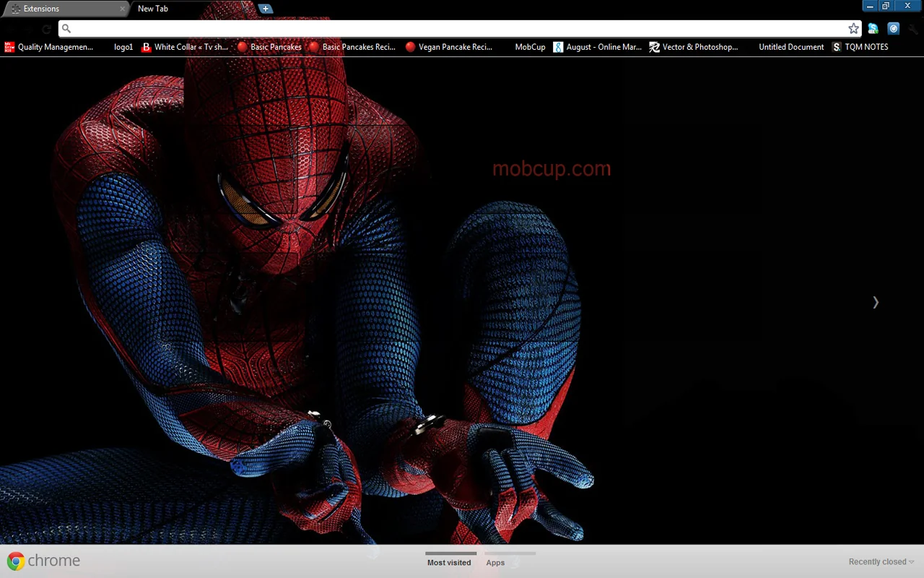The image size is (924, 578).
Task: Open a new tab with plus button
Action: coord(266,9)
